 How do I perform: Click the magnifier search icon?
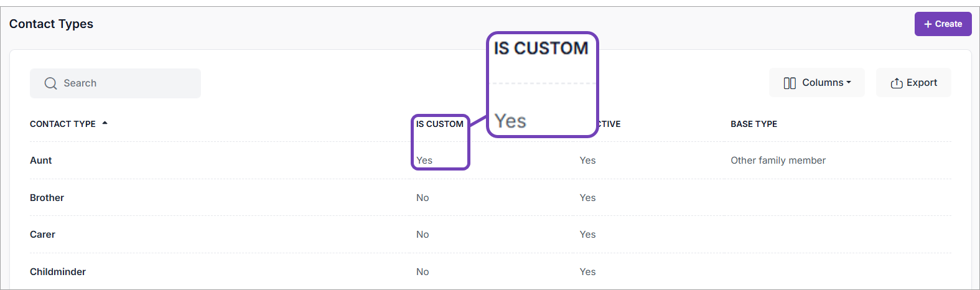(50, 83)
